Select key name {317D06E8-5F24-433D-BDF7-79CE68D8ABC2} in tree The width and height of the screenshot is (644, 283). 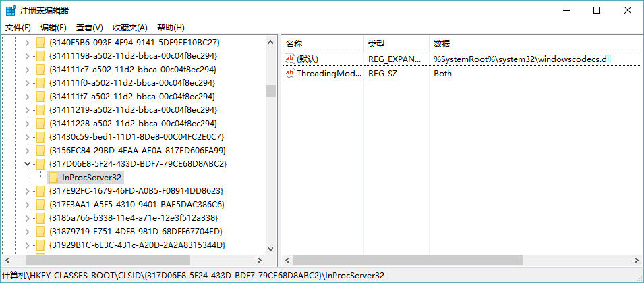(x=138, y=164)
